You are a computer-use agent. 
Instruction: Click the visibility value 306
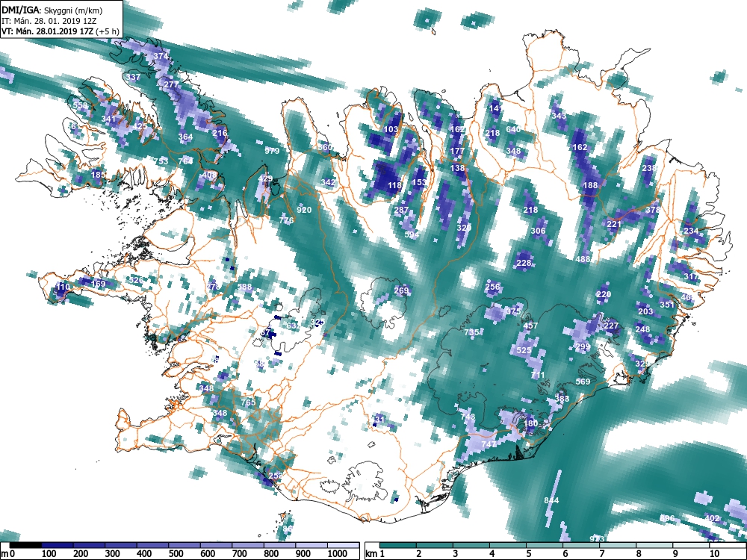coord(538,231)
